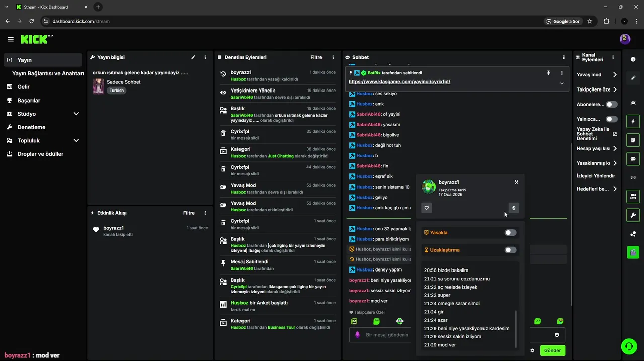
Task: Toggle the Uzaklaştırma timeout switch
Action: coord(510,250)
